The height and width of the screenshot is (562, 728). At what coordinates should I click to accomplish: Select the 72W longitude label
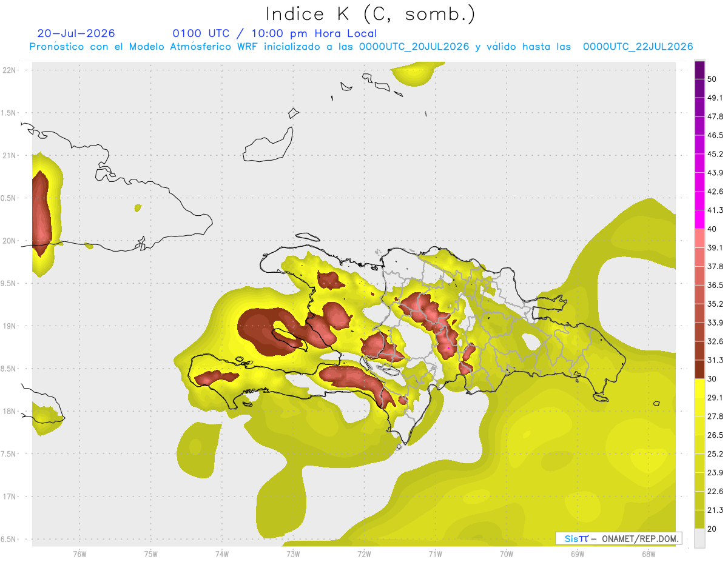coord(365,554)
